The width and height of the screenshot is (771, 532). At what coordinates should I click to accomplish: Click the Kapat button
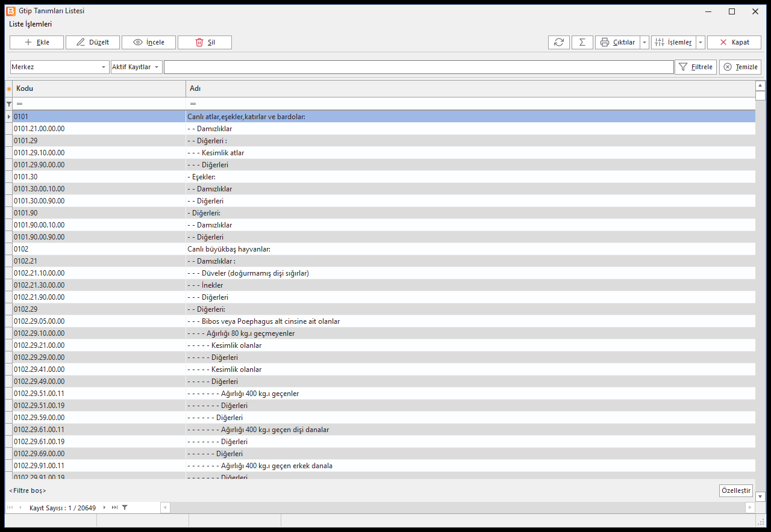(x=734, y=42)
